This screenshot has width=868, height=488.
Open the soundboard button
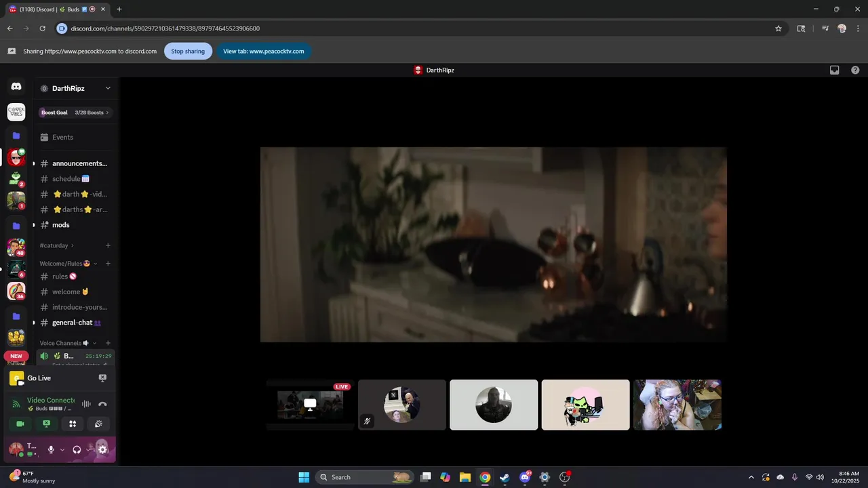click(98, 424)
